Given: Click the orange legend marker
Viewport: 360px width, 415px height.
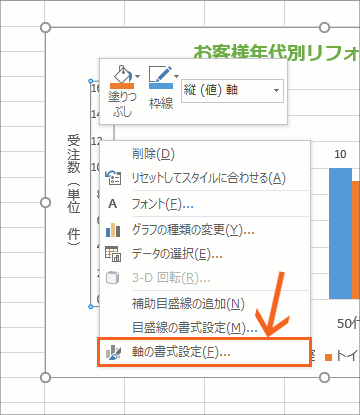Looking at the screenshot, I should (x=329, y=357).
